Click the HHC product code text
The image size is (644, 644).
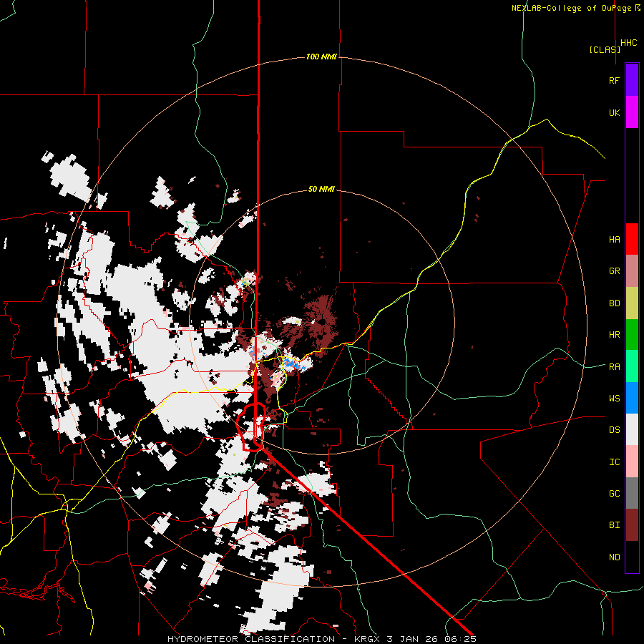628,43
